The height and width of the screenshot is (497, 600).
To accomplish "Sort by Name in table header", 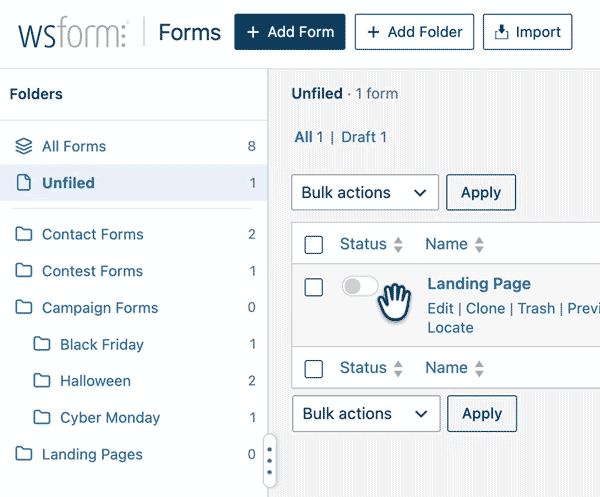I will [455, 244].
